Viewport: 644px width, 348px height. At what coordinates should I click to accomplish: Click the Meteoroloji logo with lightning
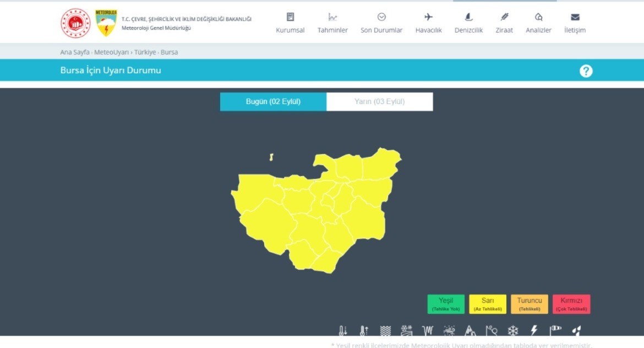[106, 23]
